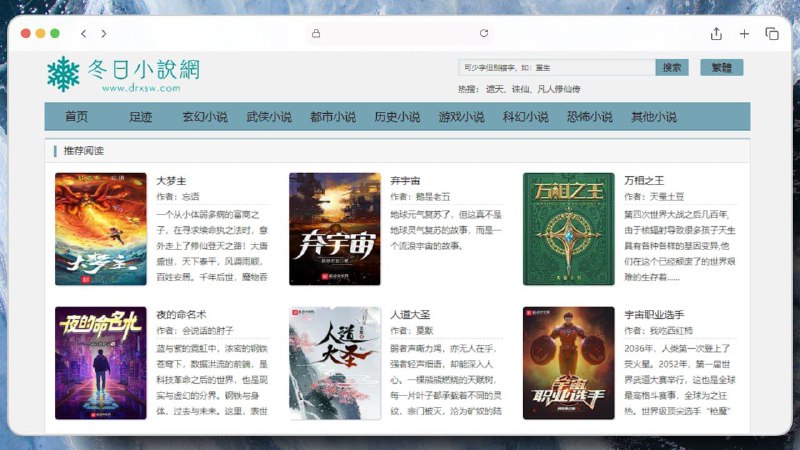Open hot search term 诛仙
Viewport: 800px width, 450px height.
point(520,89)
